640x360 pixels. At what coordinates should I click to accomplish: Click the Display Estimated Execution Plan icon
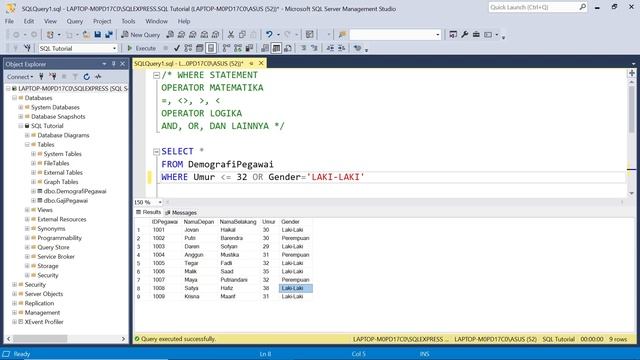(188, 48)
